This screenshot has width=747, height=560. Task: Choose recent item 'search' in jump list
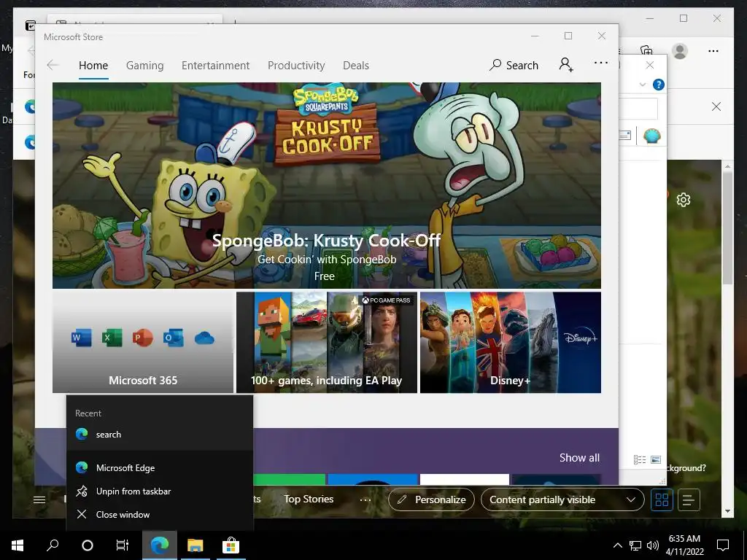pos(160,435)
